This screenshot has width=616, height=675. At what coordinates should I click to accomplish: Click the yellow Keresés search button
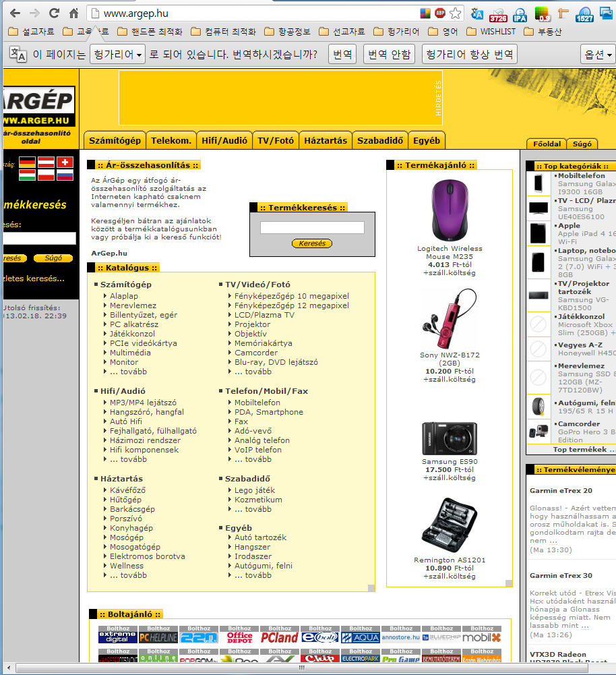click(x=312, y=243)
